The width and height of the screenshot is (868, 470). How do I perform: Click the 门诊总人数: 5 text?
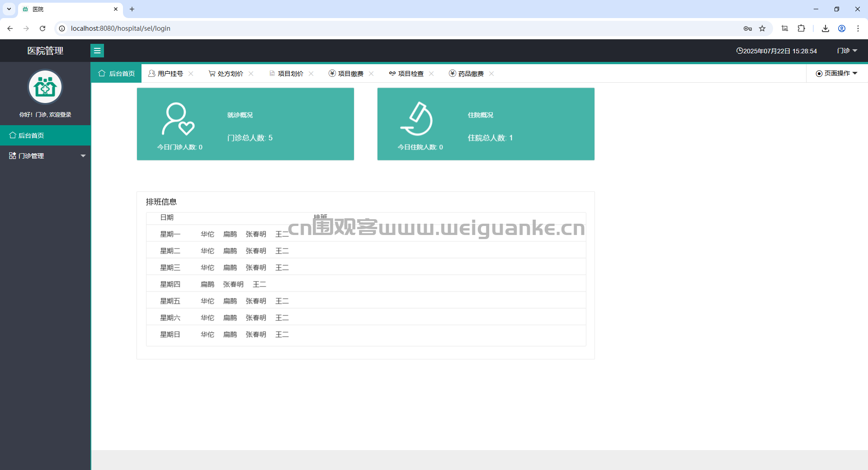250,138
